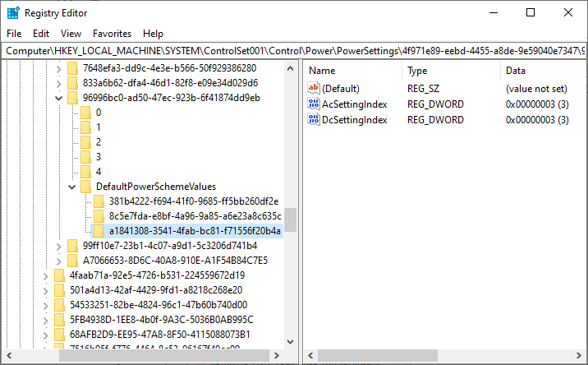Click the values pane horizontal scrollbar thumb
The width and height of the screenshot is (588, 365).
click(x=378, y=355)
